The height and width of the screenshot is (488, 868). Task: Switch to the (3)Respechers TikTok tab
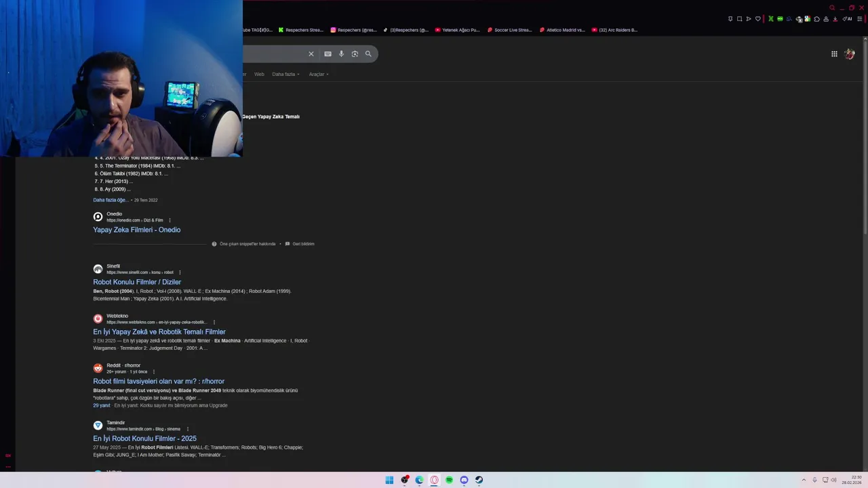click(x=406, y=30)
